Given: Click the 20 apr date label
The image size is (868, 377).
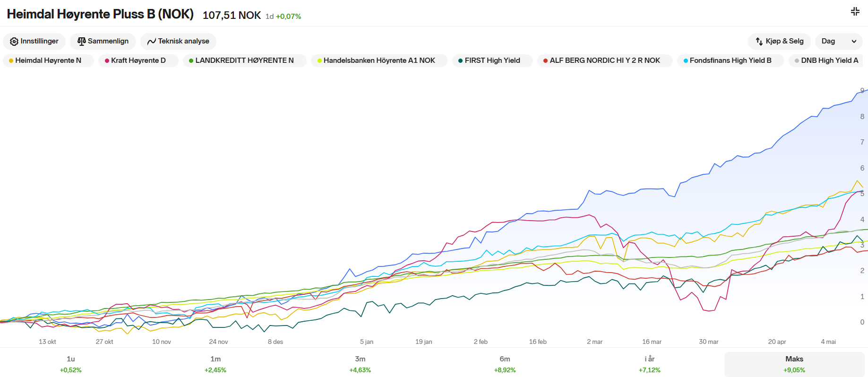Looking at the screenshot, I should point(777,342).
